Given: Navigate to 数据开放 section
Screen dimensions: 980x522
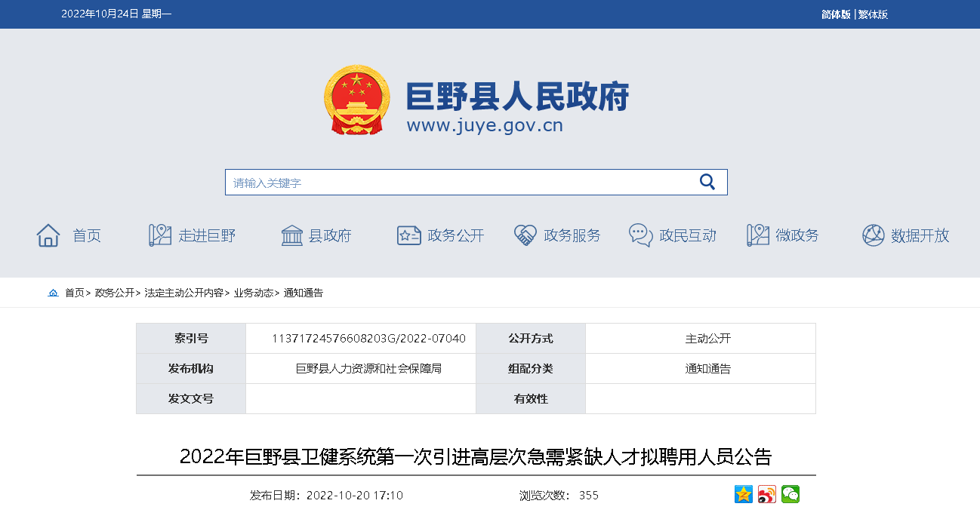Looking at the screenshot, I should tap(906, 235).
